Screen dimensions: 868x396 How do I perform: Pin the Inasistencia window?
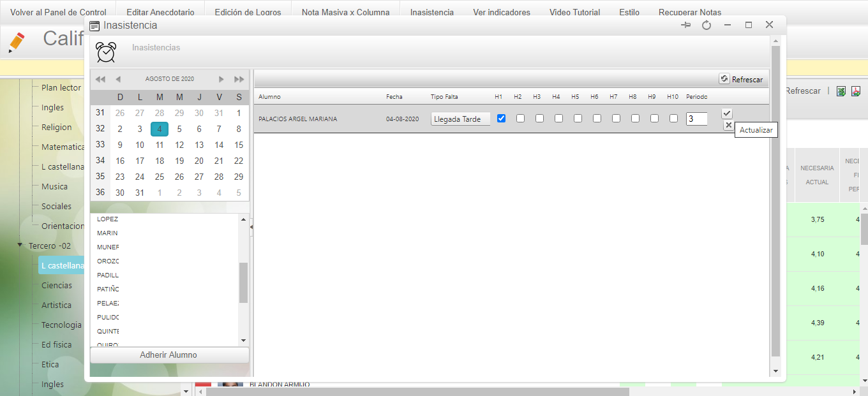click(686, 25)
